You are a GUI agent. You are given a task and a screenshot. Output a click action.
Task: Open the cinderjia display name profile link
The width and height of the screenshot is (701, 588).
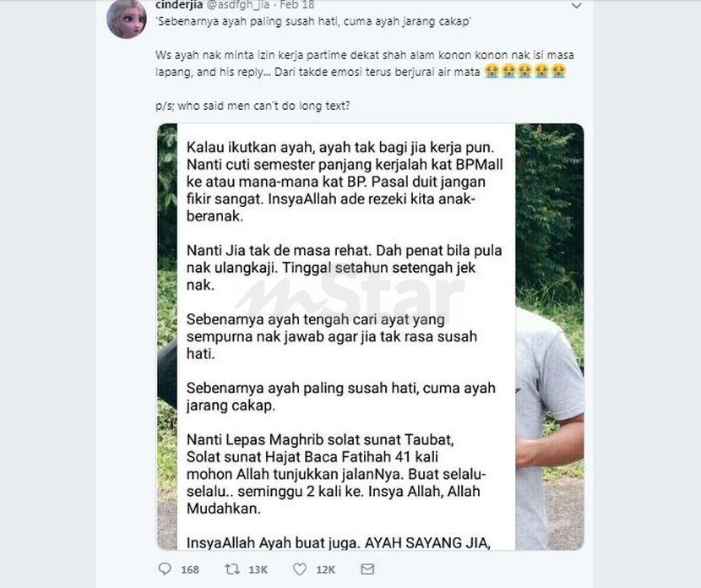[179, 5]
